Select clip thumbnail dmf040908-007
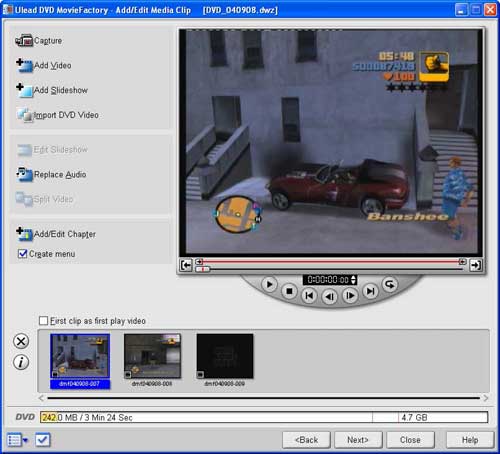 coord(80,356)
